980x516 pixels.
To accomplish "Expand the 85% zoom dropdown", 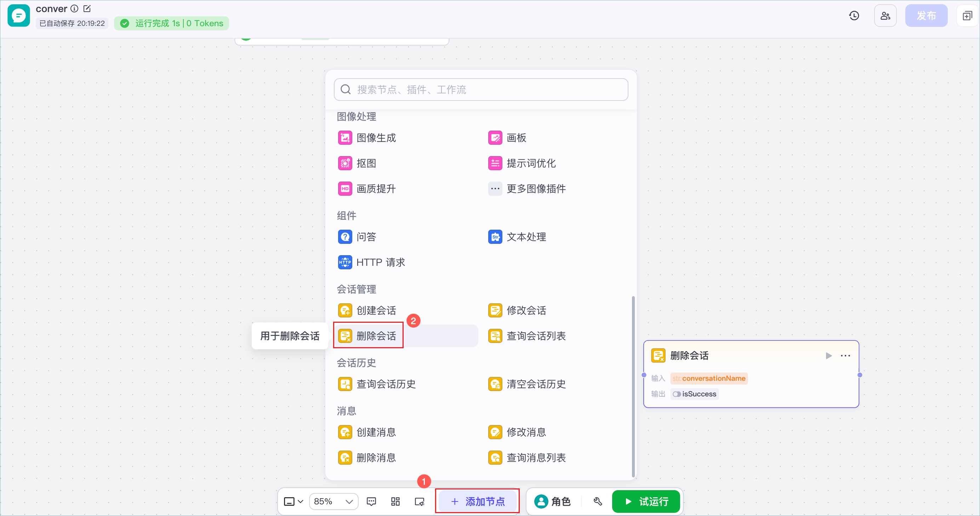I will 334,501.
